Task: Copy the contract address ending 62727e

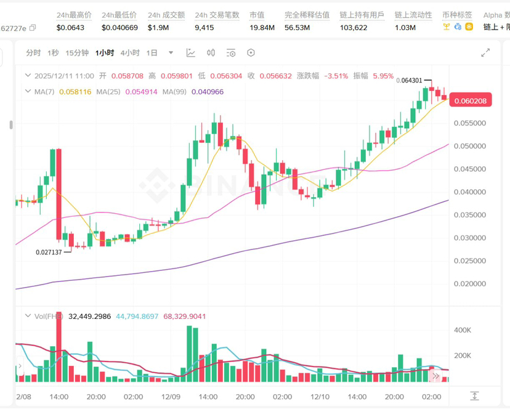Action: pos(33,28)
